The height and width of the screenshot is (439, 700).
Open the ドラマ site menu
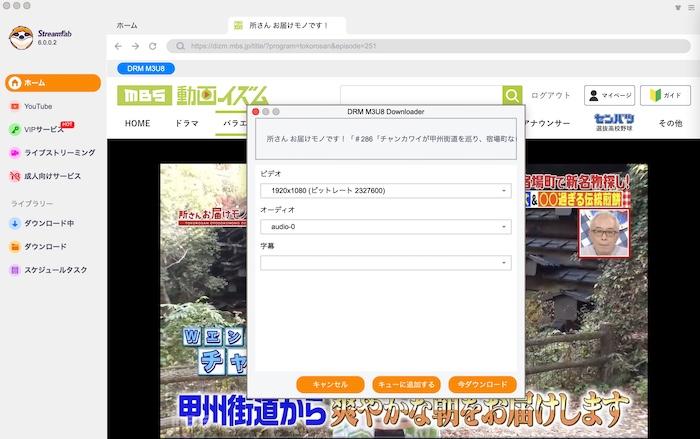pos(187,123)
